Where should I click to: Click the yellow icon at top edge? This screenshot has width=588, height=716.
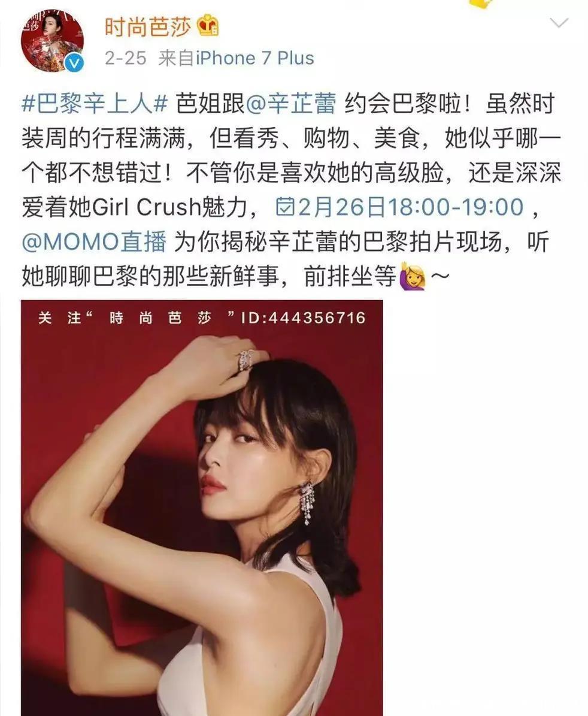click(483, 4)
